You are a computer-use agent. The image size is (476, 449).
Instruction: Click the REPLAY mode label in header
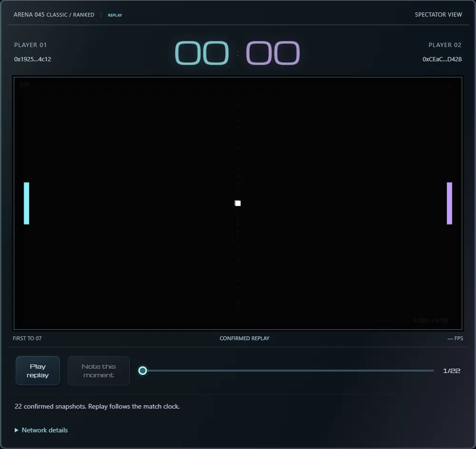point(115,15)
